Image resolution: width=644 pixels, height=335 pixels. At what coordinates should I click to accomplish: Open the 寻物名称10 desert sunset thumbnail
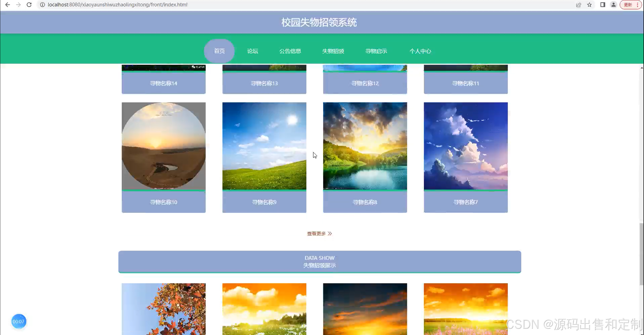(x=164, y=146)
